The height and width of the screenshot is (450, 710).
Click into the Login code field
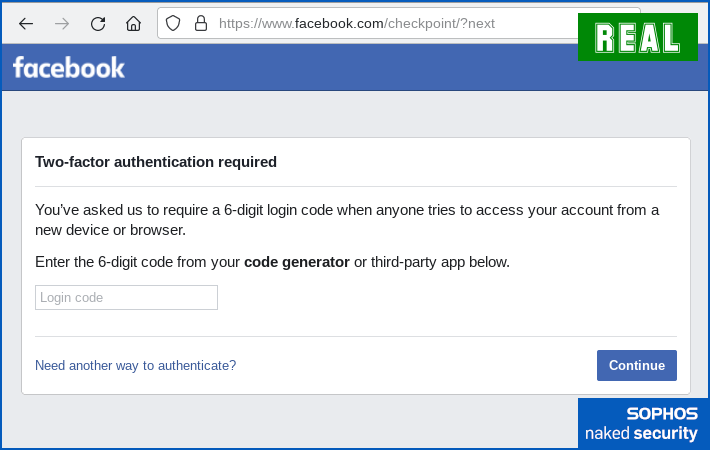[126, 297]
